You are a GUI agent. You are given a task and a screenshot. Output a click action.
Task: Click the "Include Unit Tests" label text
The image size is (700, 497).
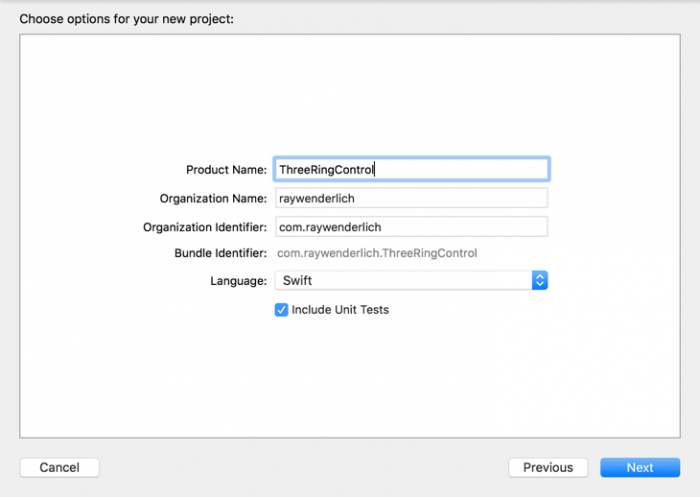(x=340, y=310)
